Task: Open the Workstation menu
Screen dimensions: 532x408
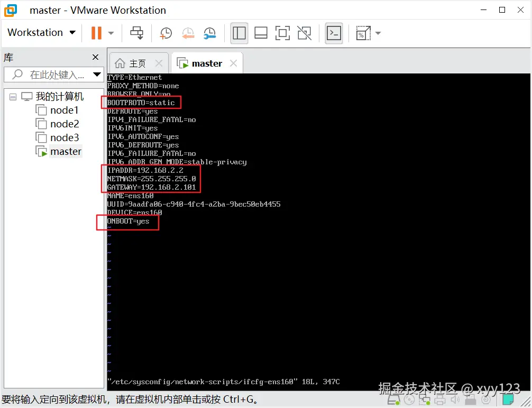Action: click(41, 33)
